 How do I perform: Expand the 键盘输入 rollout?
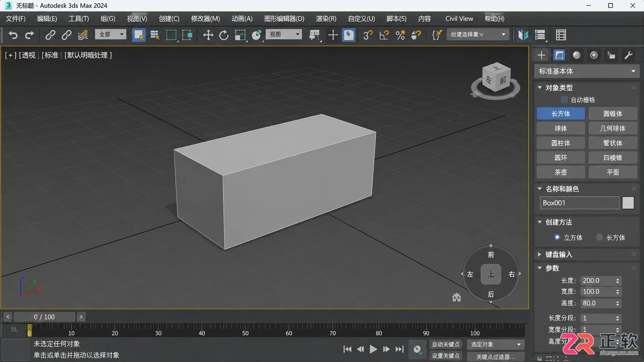click(x=587, y=254)
